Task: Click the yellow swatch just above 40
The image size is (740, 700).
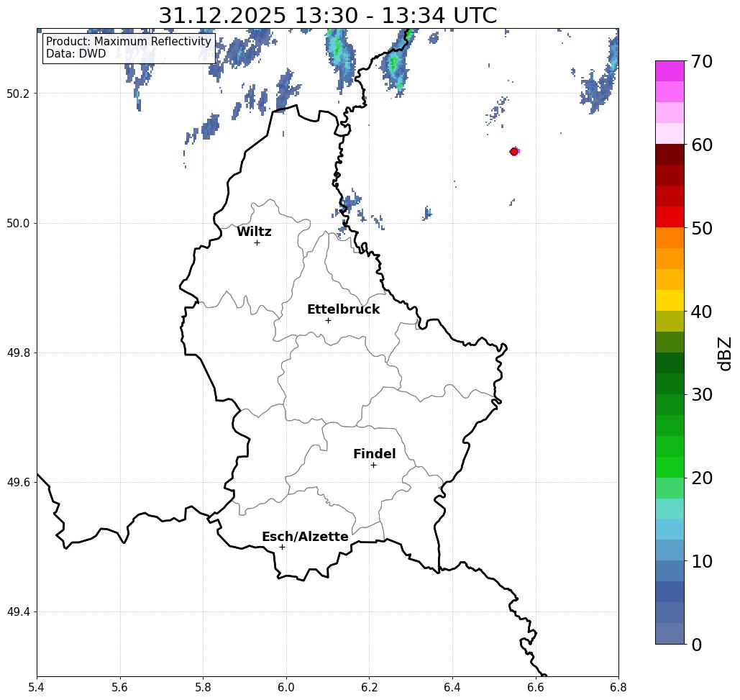Action: 670,300
